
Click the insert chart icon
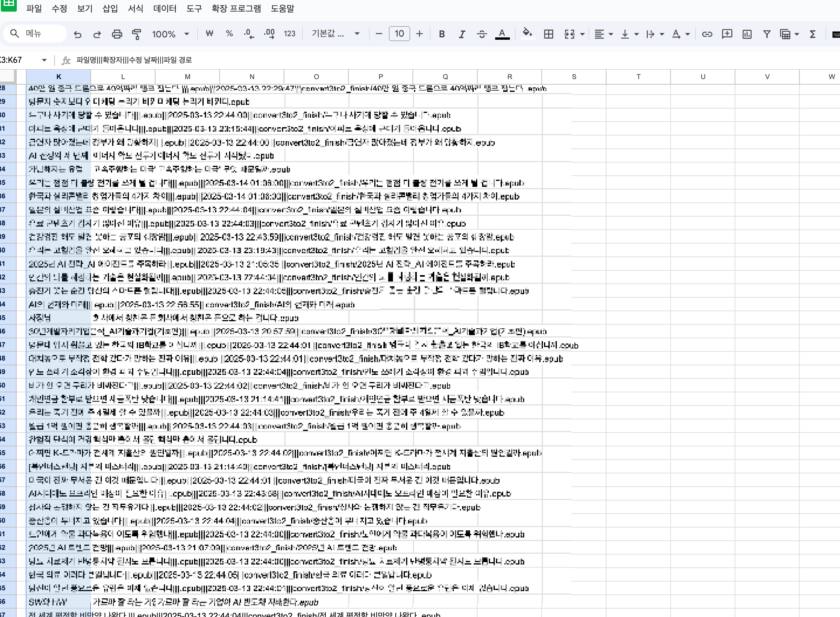[x=747, y=34]
